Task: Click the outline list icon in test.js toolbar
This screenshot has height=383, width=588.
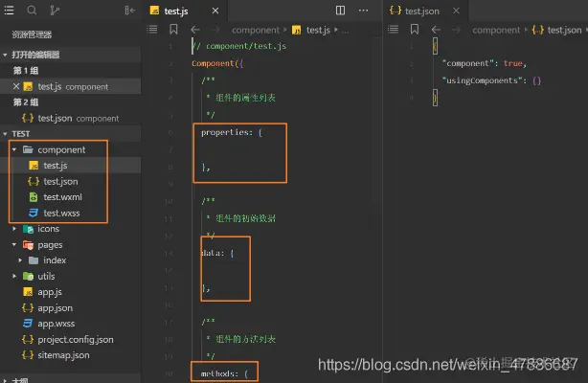Action: click(152, 30)
